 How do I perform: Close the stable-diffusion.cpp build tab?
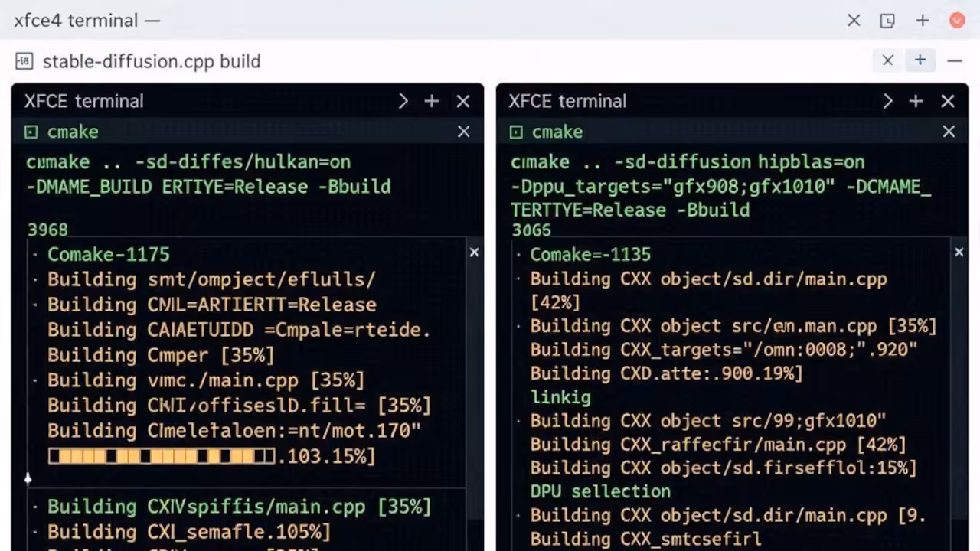(887, 60)
